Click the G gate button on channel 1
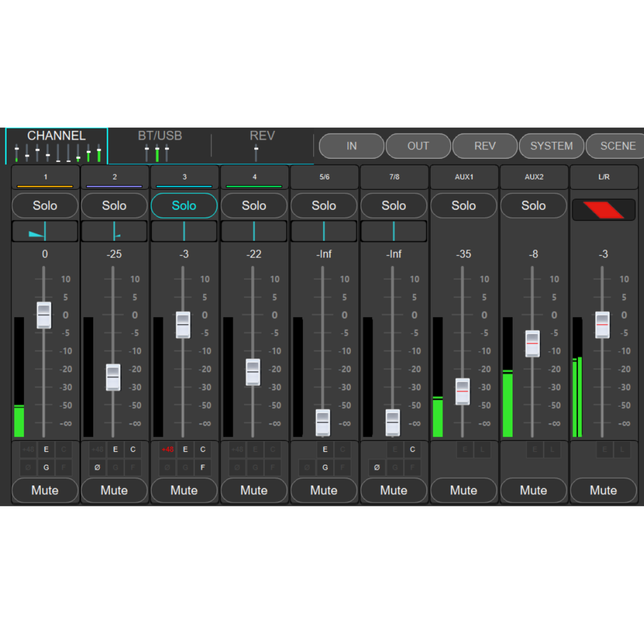Viewport: 644px width, 644px height. pyautogui.click(x=46, y=467)
